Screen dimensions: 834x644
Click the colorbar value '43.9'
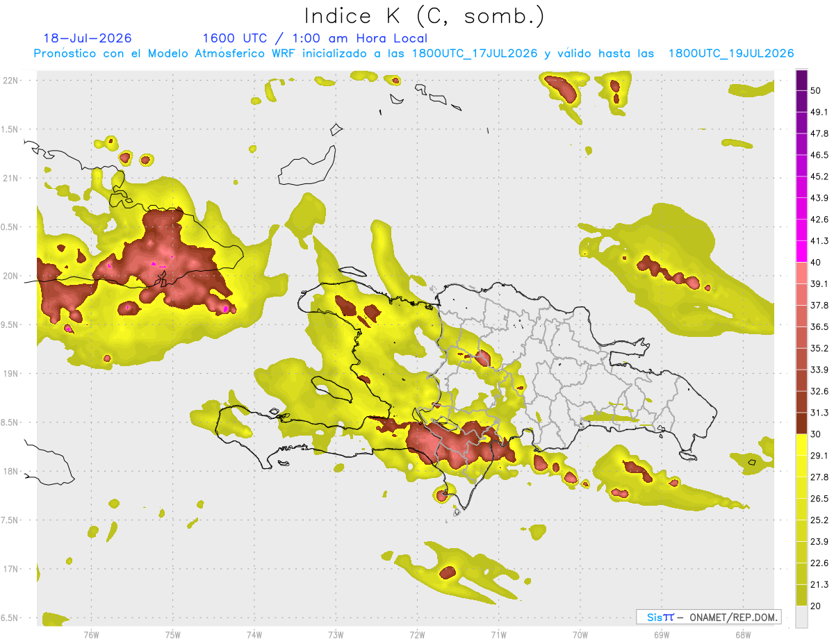(820, 198)
